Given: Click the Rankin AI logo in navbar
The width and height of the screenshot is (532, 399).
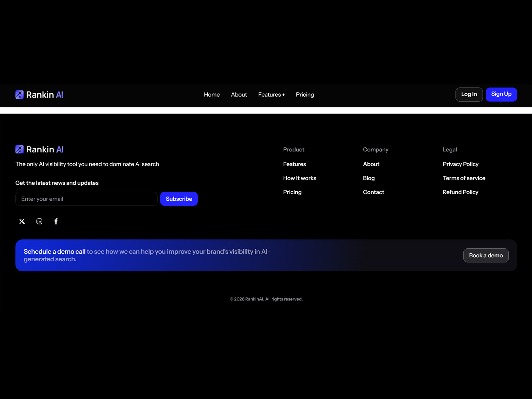Looking at the screenshot, I should tap(39, 95).
